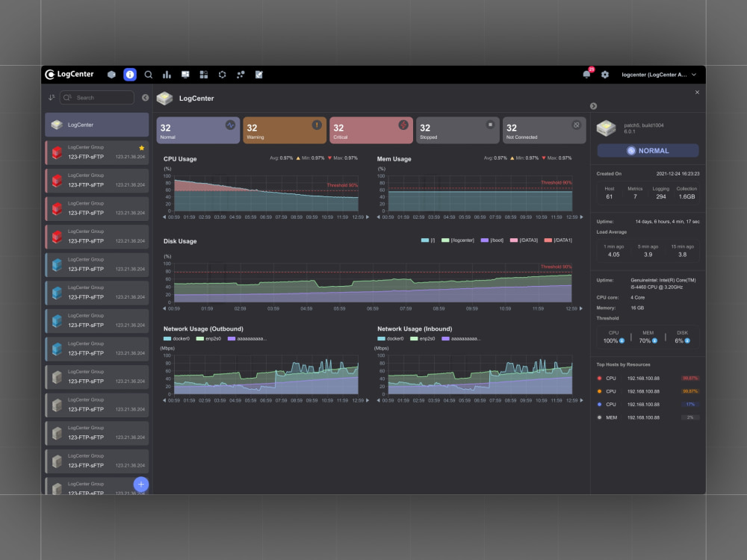Toggle the [/boot] series in Disk Usage legend
This screenshot has width=747, height=560.
point(492,240)
